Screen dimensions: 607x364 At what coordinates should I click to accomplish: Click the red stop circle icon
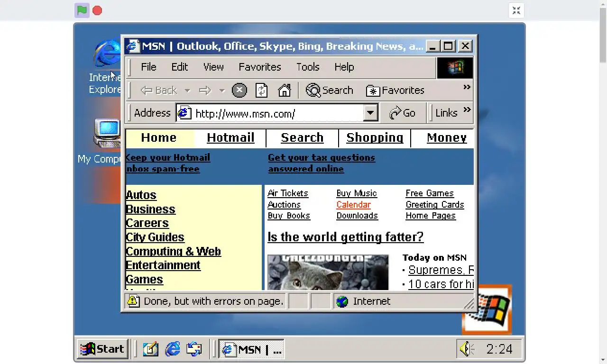pos(97,10)
